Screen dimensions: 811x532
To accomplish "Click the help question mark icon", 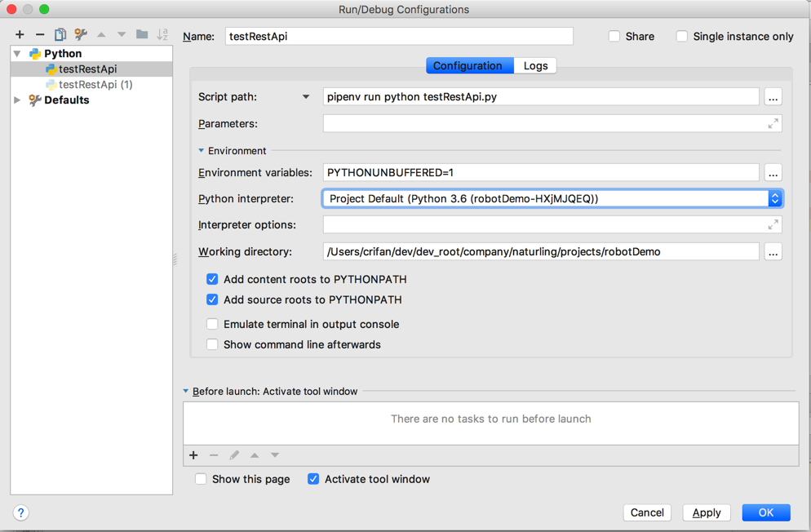I will click(21, 512).
